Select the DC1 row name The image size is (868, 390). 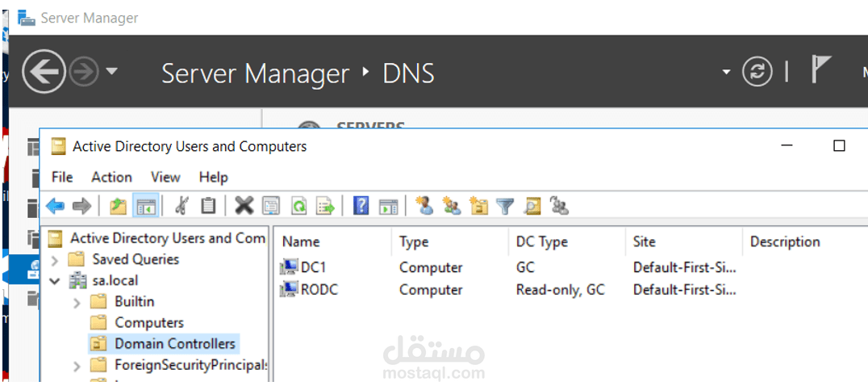point(313,267)
